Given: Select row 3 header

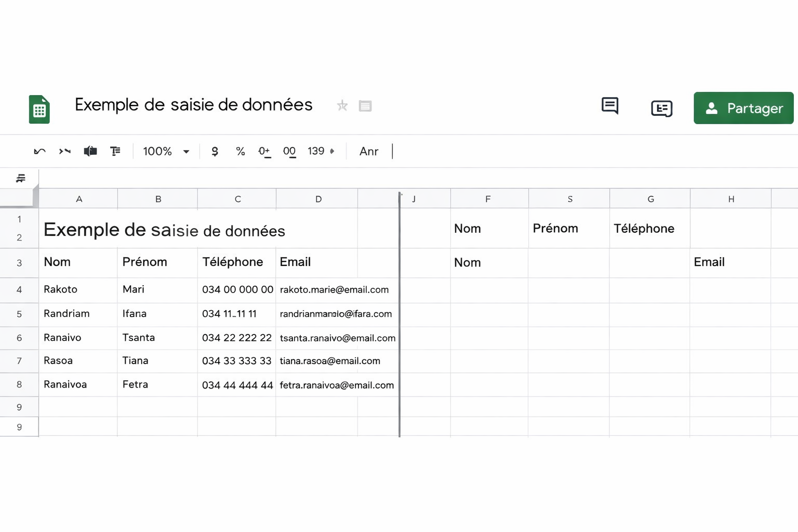Looking at the screenshot, I should pyautogui.click(x=19, y=263).
